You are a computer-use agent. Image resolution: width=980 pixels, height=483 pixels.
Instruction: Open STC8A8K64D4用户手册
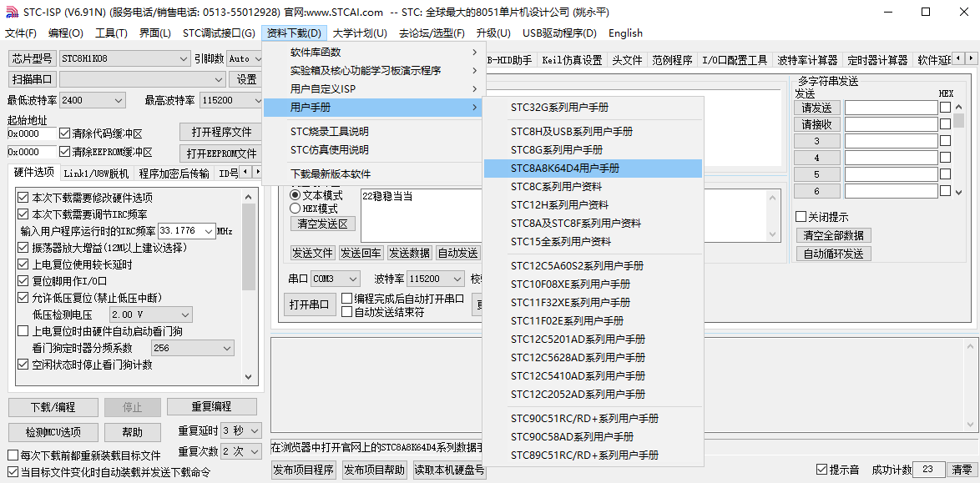(594, 168)
